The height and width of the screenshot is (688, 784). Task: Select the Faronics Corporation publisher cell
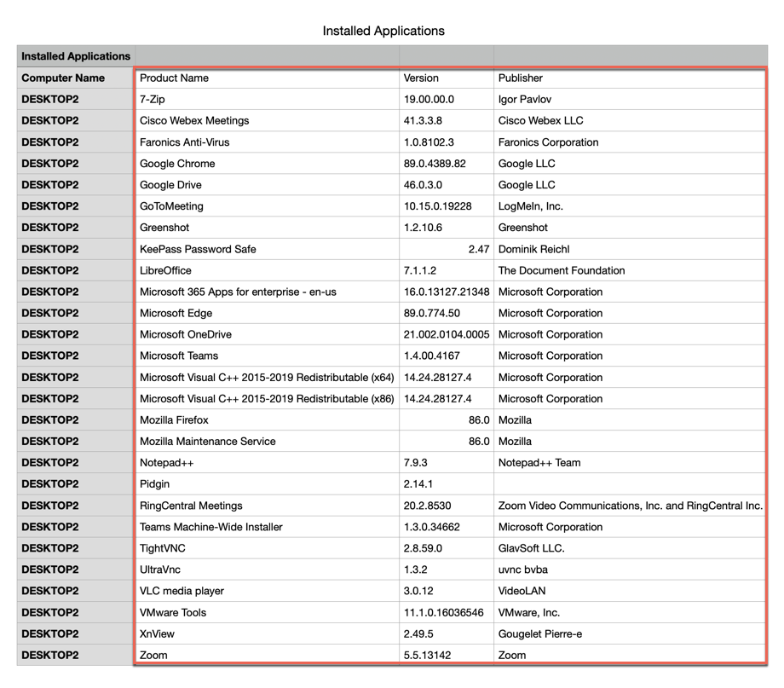click(x=630, y=142)
